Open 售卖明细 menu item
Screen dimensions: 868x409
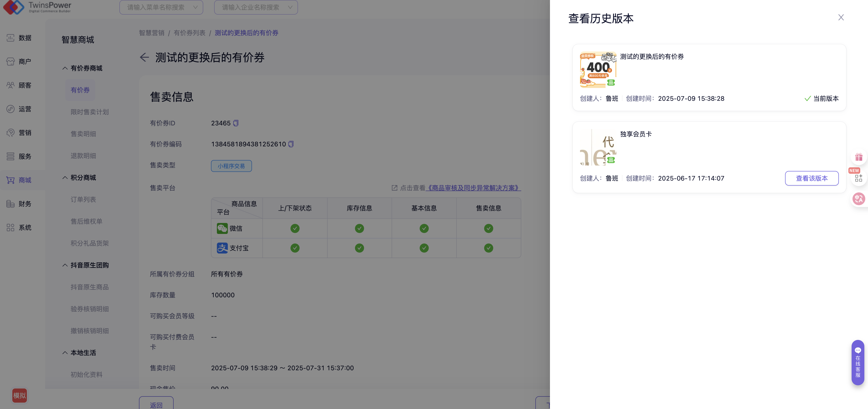83,134
